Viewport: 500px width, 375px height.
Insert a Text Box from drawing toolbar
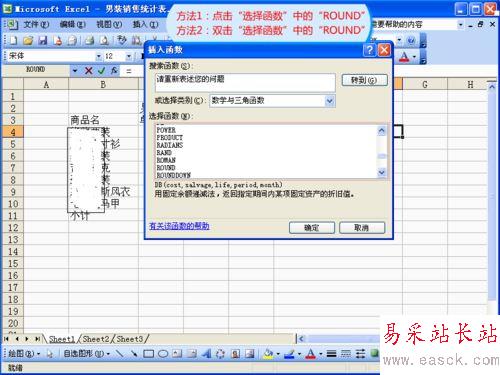[177, 354]
